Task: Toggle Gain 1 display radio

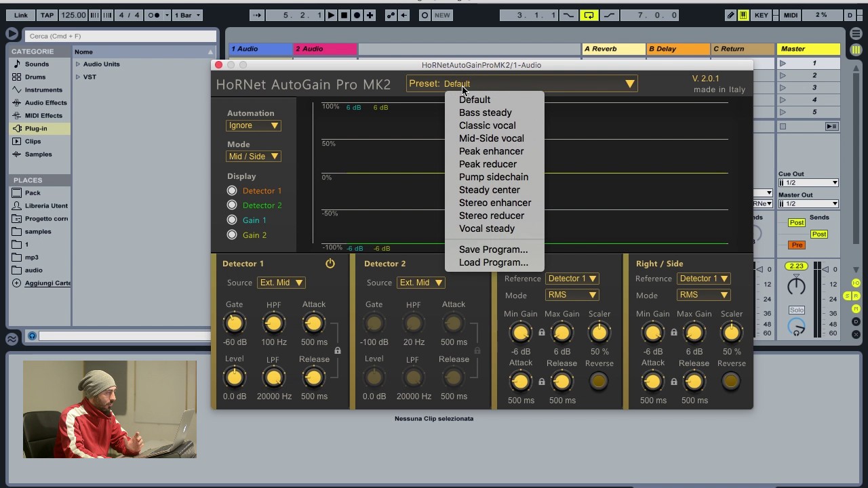Action: [232, 220]
